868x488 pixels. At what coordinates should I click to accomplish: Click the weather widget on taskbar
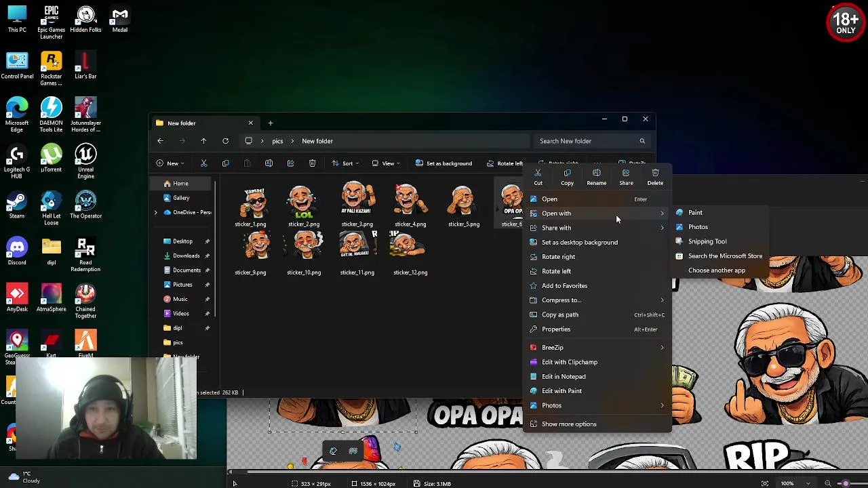point(24,477)
